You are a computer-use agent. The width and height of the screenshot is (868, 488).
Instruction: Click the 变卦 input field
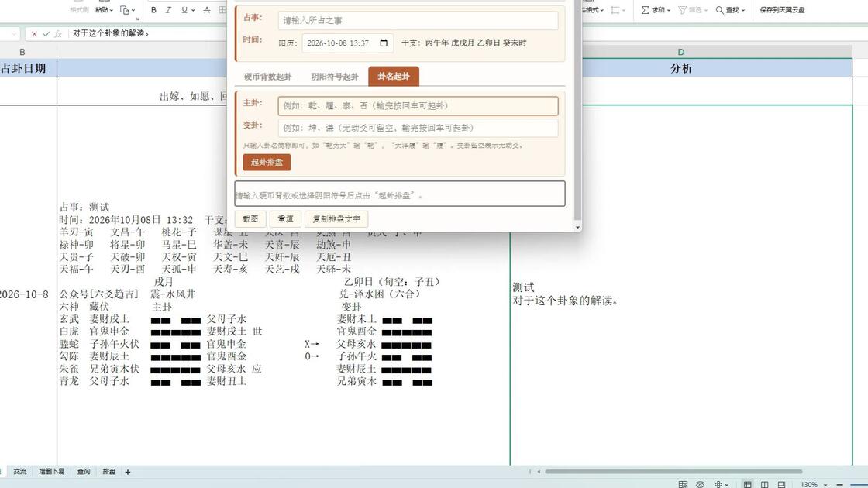click(x=418, y=128)
